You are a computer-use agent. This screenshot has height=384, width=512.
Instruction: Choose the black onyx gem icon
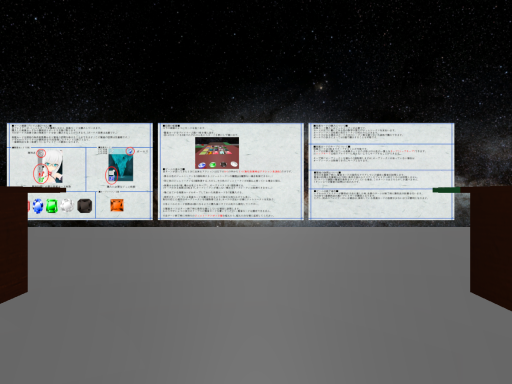point(84,206)
